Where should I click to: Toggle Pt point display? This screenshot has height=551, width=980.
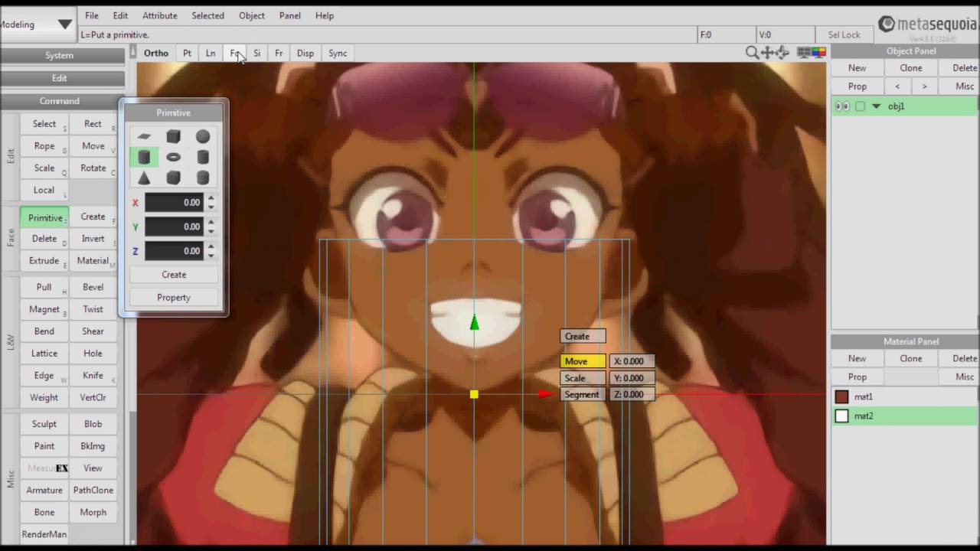(187, 53)
